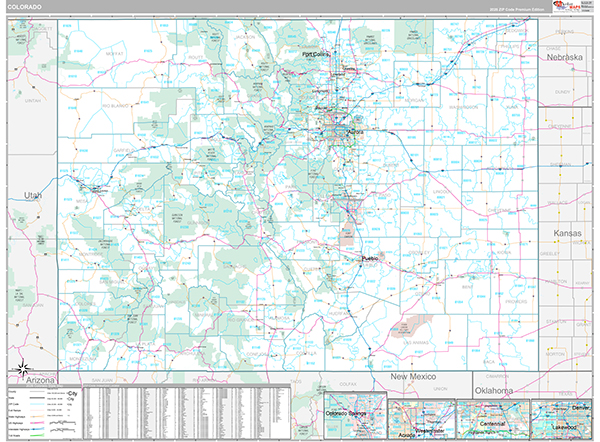Click the BENT county label
This screenshot has width=600, height=442.
pyautogui.click(x=468, y=287)
